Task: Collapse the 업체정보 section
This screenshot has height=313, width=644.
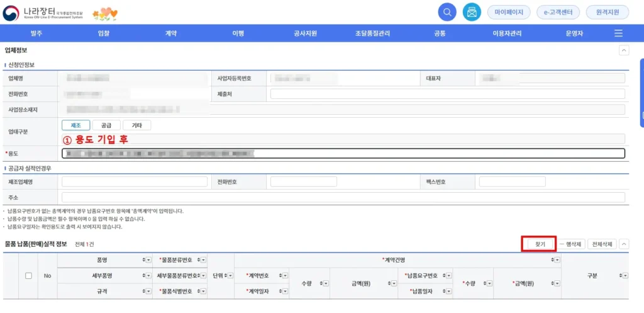Action: [624, 50]
